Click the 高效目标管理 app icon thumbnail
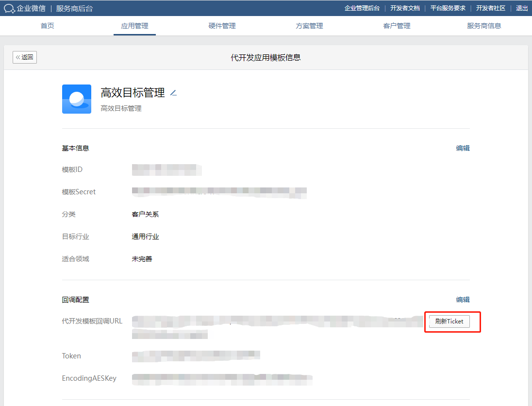Viewport: 532px width, 406px height. point(76,99)
